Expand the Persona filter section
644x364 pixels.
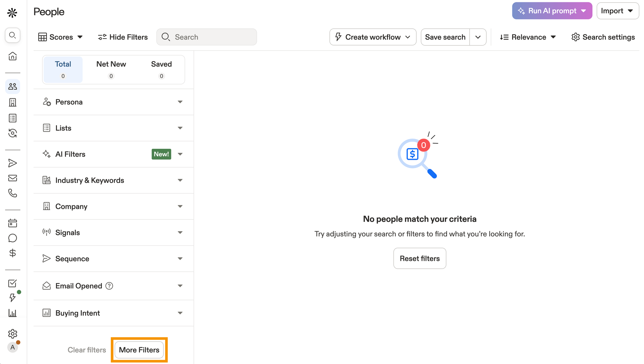113,102
